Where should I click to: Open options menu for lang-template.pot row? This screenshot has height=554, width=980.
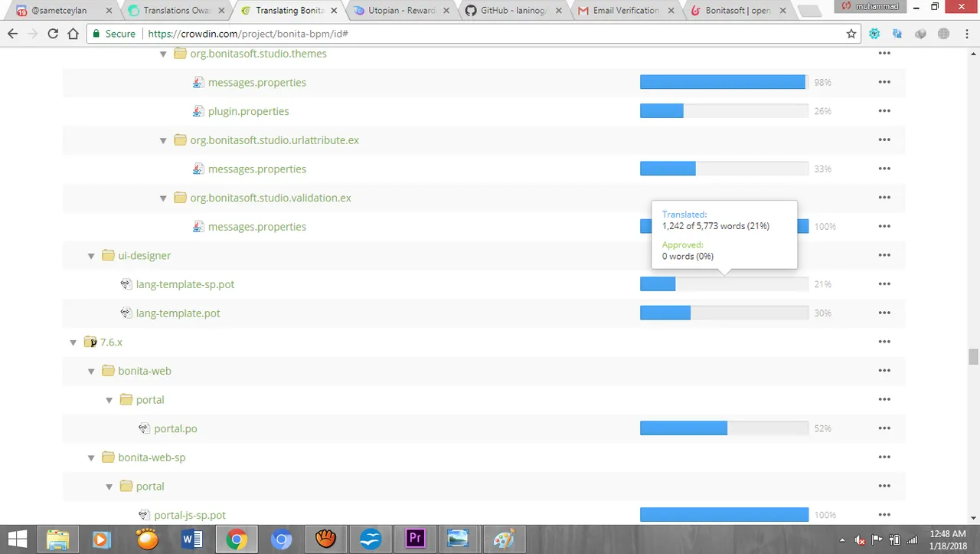(x=884, y=313)
